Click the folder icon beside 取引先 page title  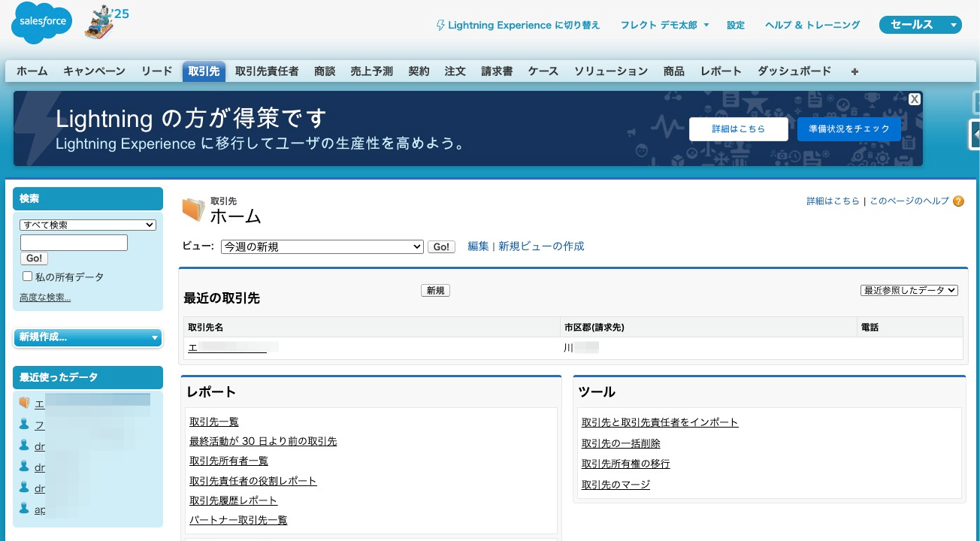click(193, 208)
